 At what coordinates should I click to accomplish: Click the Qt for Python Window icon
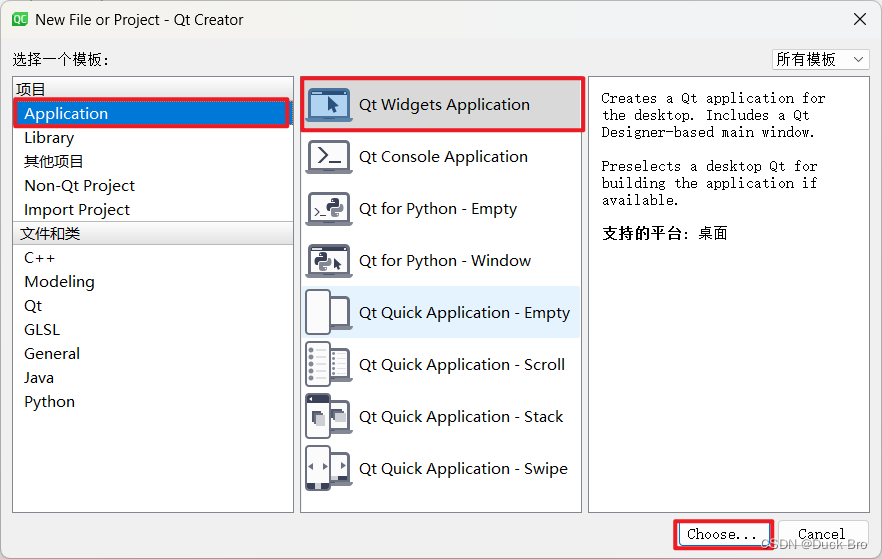(329, 261)
